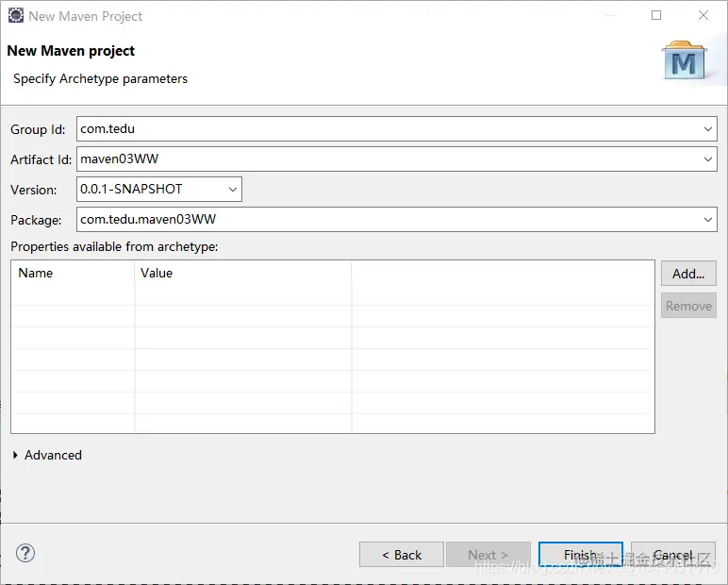Open the Version dropdown arrow

233,190
